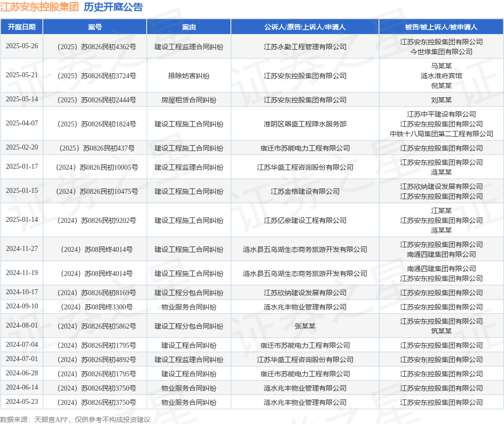Click date cell 2025-05-26

(x=22, y=46)
